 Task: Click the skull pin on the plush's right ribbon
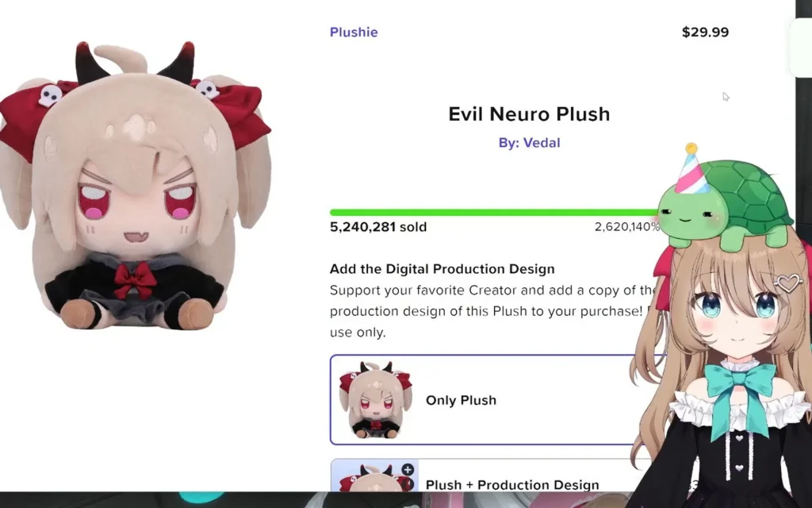click(208, 89)
